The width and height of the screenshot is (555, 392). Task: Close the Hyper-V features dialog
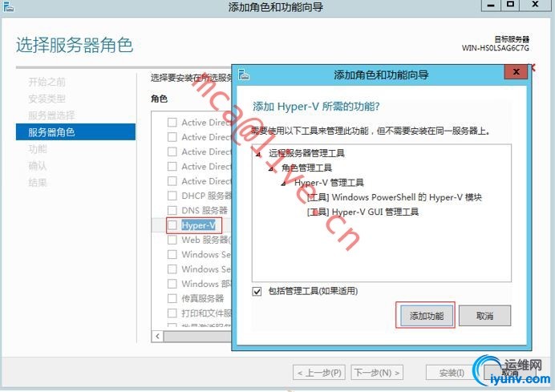(x=516, y=72)
